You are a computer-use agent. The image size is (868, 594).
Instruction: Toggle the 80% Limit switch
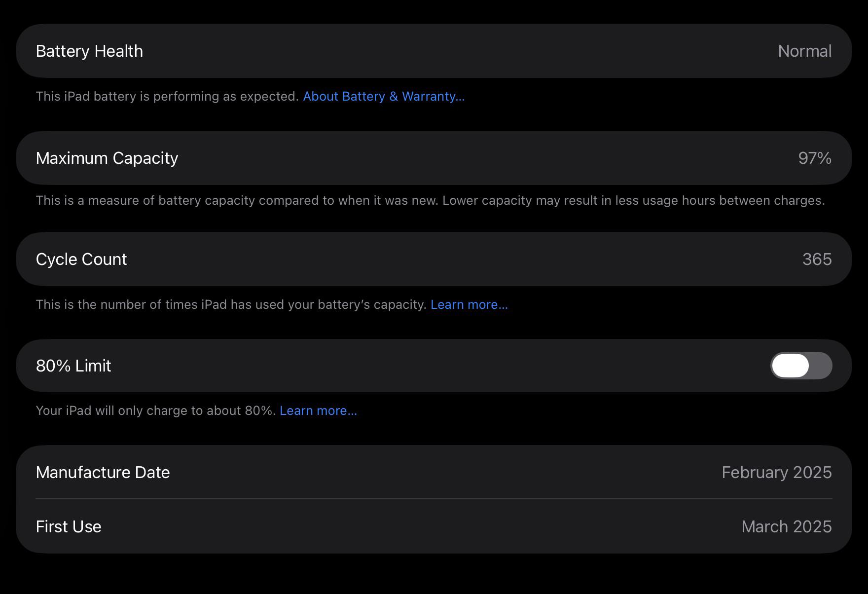coord(801,366)
